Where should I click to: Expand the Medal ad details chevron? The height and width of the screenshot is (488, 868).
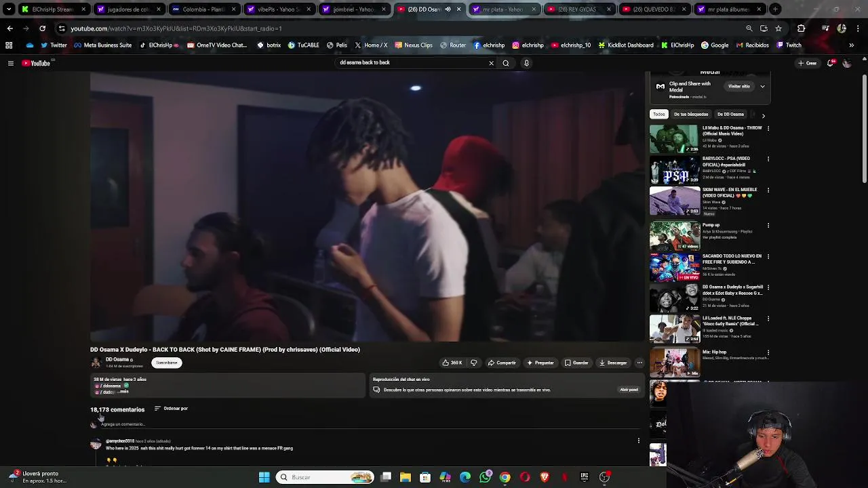[x=762, y=87]
